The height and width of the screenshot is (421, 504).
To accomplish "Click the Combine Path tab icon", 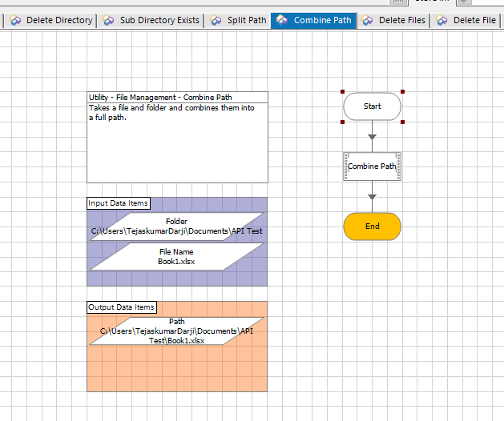I will click(x=282, y=20).
